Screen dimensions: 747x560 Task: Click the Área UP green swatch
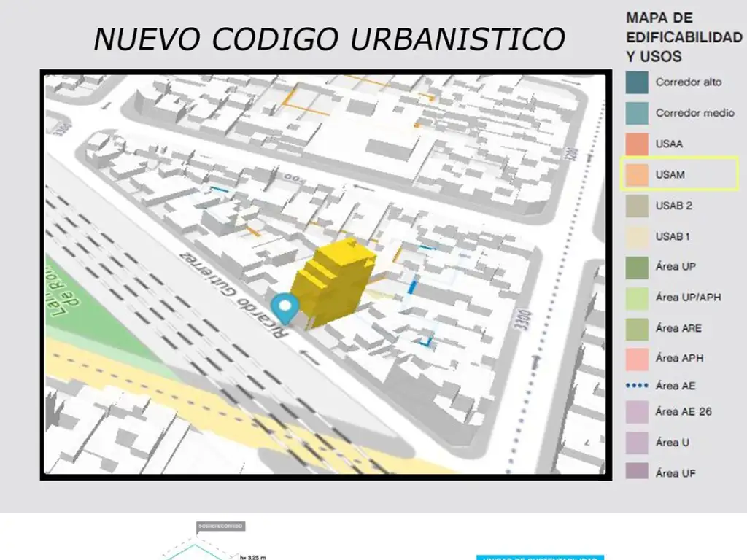[637, 267]
